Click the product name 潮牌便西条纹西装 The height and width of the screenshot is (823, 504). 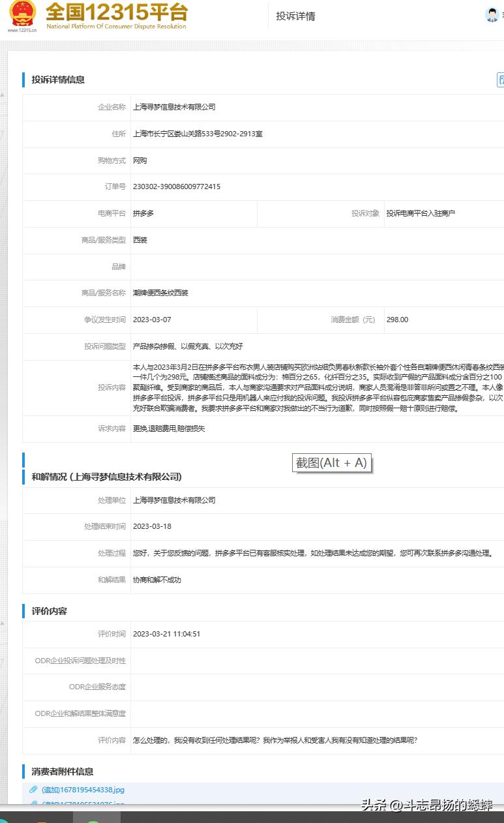(x=160, y=293)
